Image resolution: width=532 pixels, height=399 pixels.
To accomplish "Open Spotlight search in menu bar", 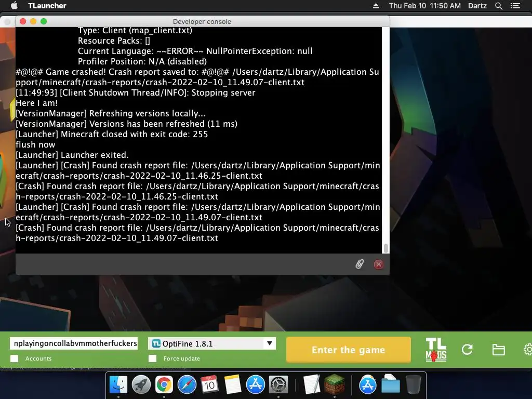I will click(x=498, y=6).
